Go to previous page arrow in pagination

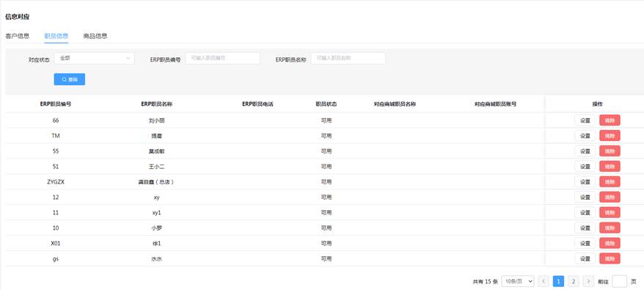point(543,281)
